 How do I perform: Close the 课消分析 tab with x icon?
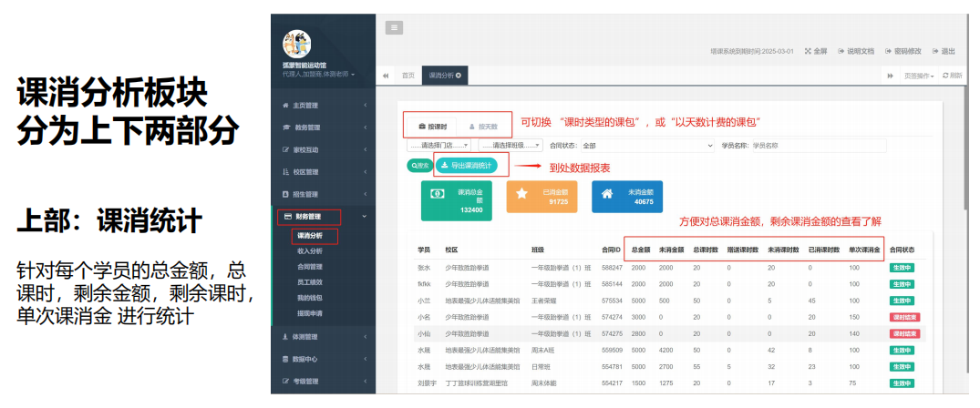[459, 76]
